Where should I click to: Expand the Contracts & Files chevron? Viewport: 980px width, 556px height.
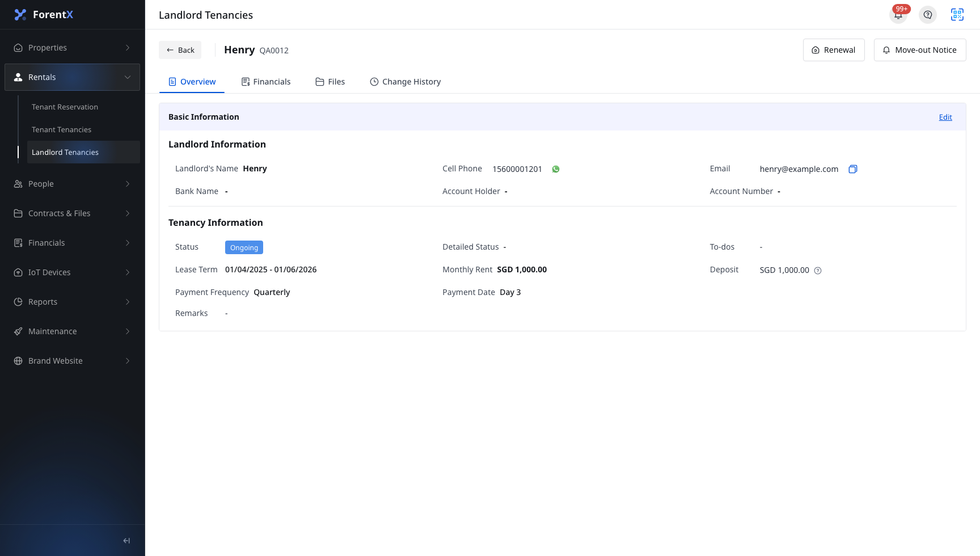click(128, 213)
